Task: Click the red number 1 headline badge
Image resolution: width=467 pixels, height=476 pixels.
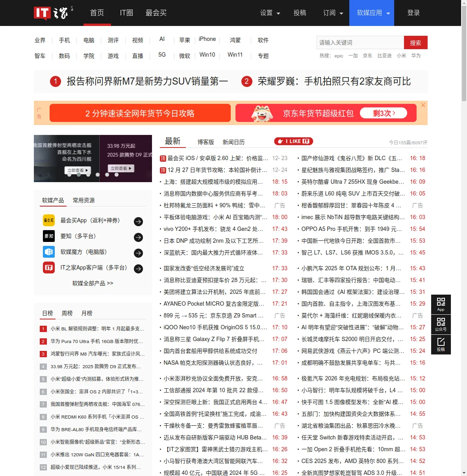Action: coord(56,81)
